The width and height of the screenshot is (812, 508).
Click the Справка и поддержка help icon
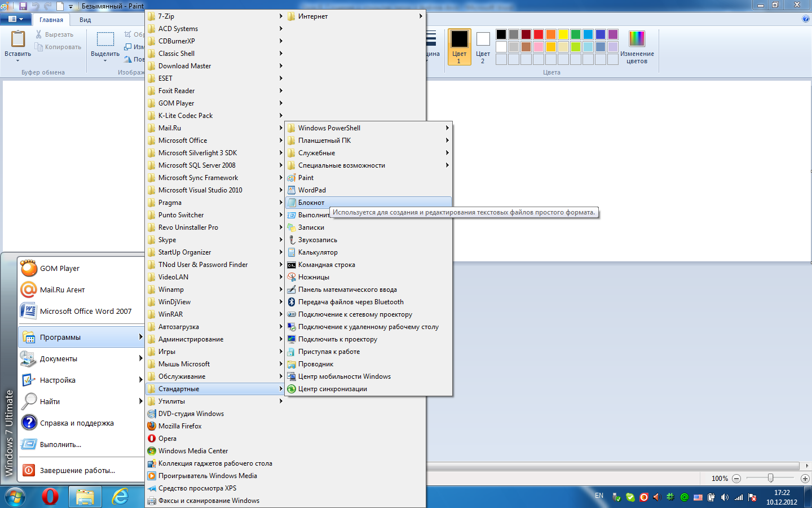tap(29, 423)
